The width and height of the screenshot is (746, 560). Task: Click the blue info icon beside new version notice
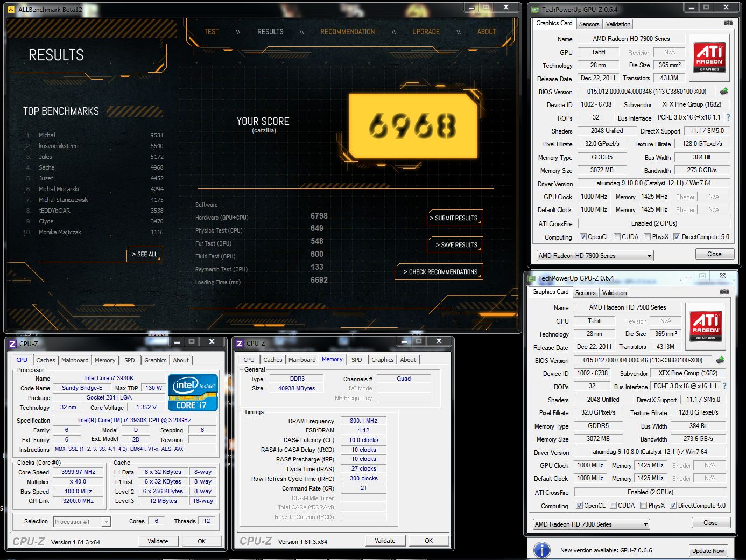541,550
